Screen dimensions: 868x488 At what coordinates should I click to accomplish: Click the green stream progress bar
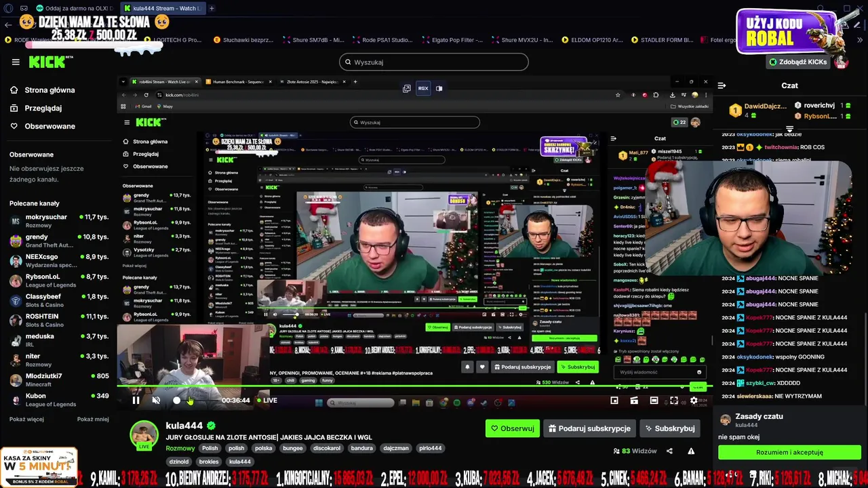tap(414, 387)
